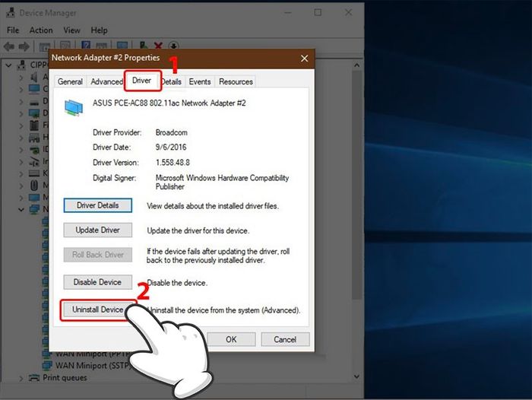Click the Broadcom driver provider value
Viewport: 532px width, 400px height.
[171, 132]
